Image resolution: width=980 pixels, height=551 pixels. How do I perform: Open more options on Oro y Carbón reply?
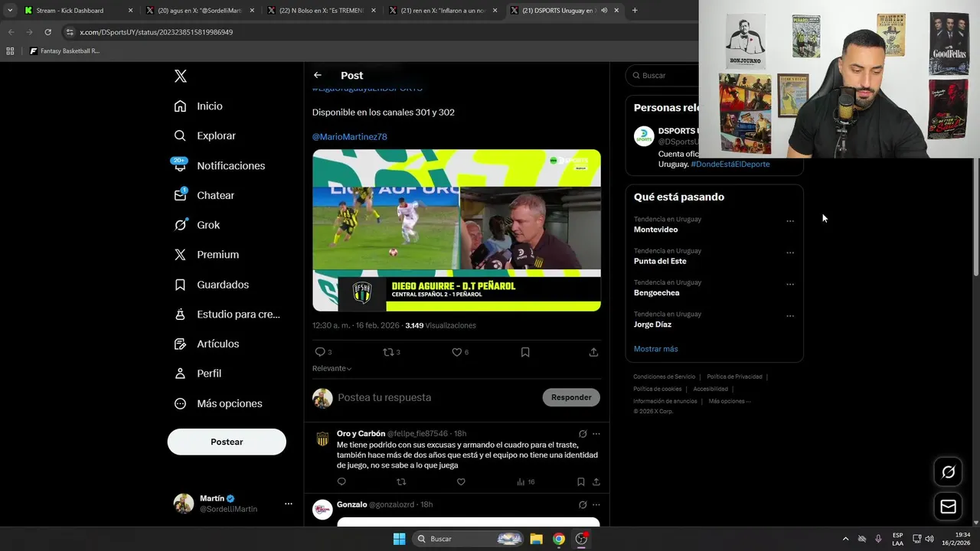point(596,434)
